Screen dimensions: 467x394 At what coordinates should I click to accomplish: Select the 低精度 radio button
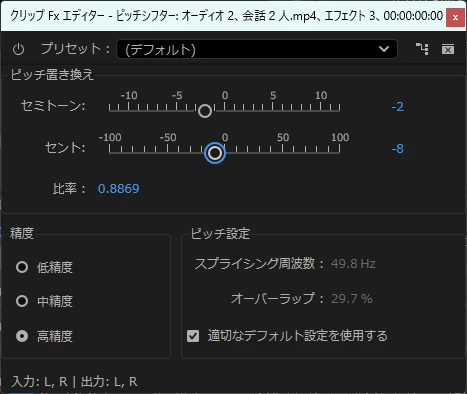[22, 267]
